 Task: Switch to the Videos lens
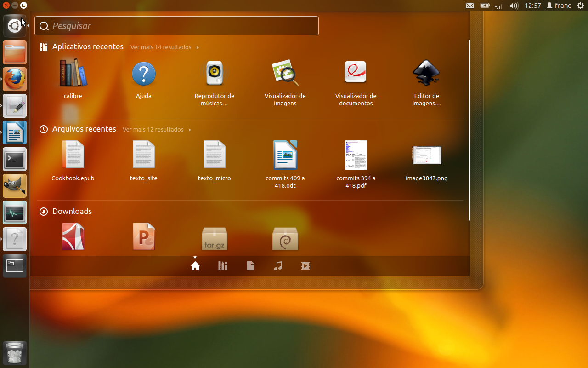tap(305, 266)
